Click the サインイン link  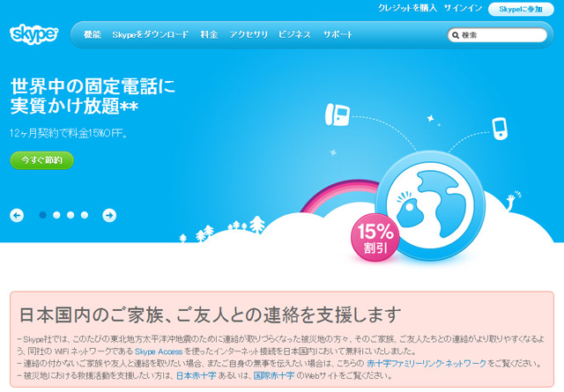coord(463,8)
